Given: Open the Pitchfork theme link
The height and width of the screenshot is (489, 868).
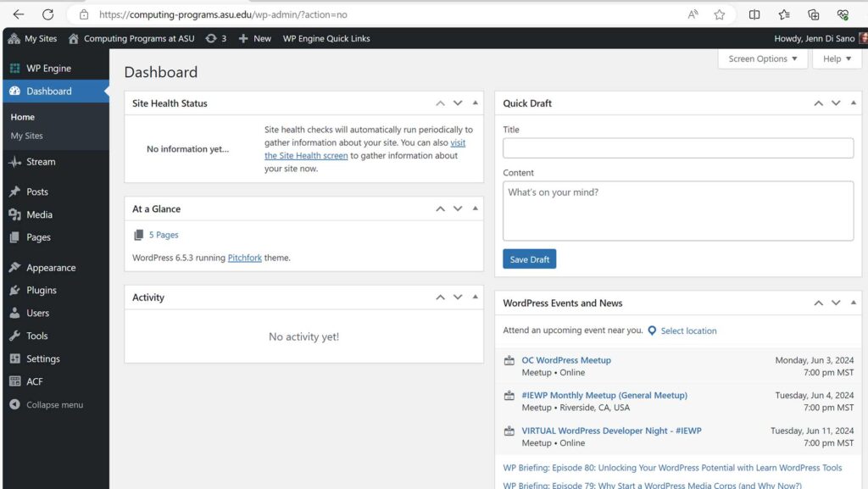Looking at the screenshot, I should coord(245,258).
